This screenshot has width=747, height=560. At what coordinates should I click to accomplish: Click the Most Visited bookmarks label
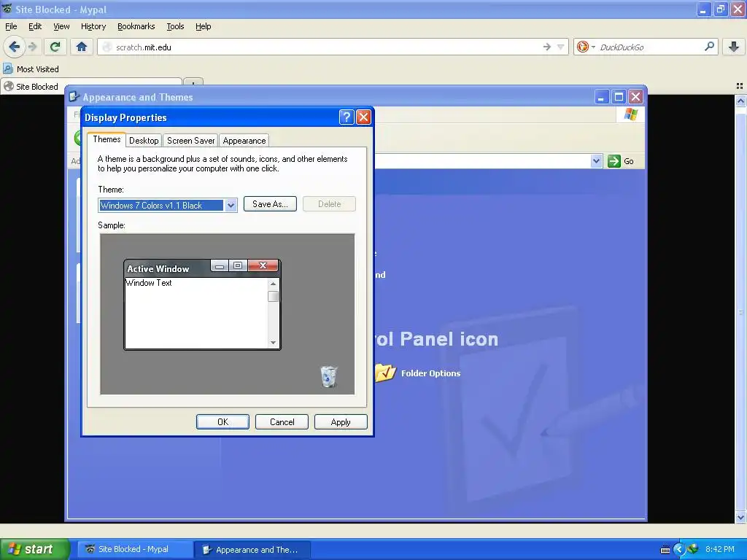click(38, 69)
